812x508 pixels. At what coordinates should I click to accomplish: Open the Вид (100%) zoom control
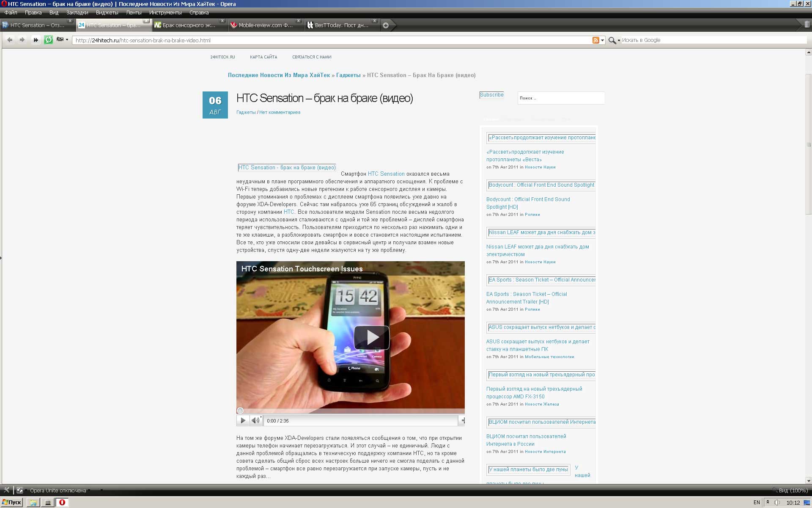pyautogui.click(x=790, y=491)
